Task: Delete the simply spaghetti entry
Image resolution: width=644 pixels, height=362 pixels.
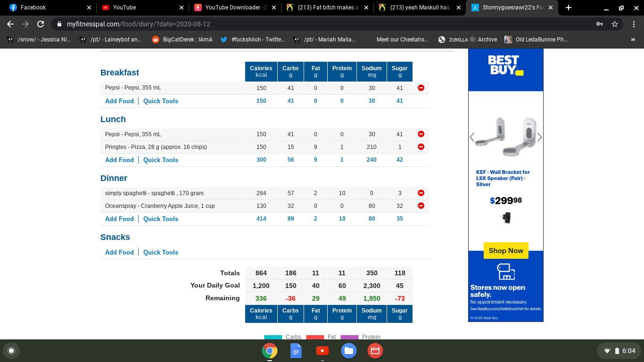Action: (x=421, y=193)
